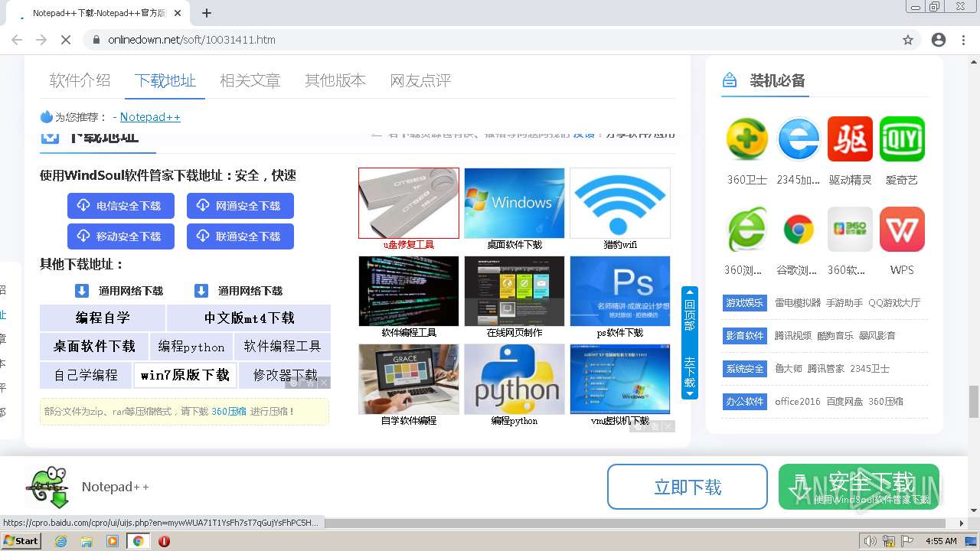The image size is (980, 551).
Task: Open the 游戏娱乐 category tag
Action: [x=744, y=303]
